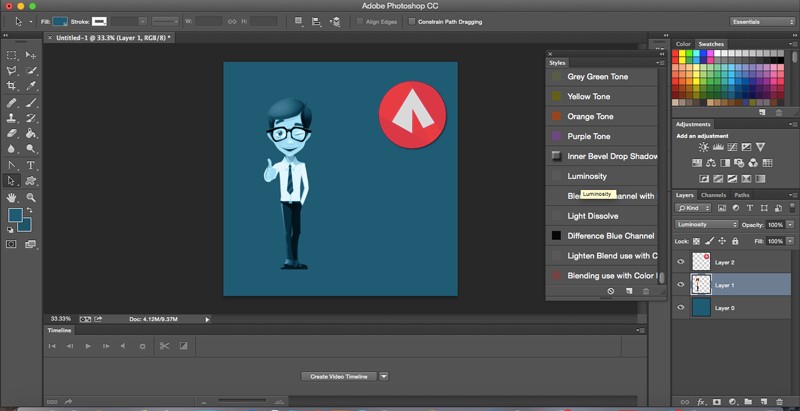Screen dimensions: 800x411
Task: Select the Untitled-1 document tab
Action: [x=112, y=38]
